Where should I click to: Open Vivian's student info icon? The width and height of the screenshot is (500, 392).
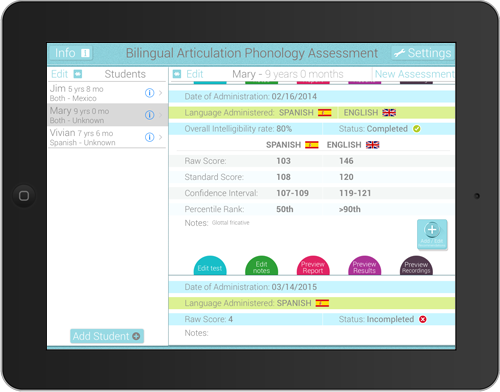coord(149,137)
